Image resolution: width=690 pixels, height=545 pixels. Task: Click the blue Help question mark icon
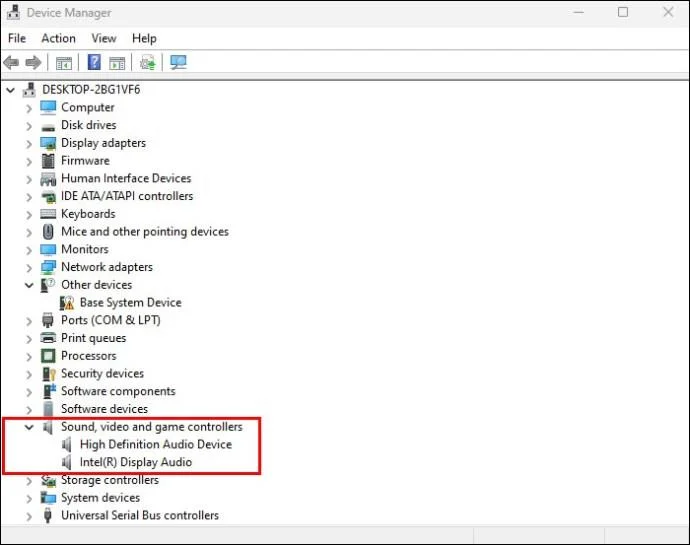94,63
